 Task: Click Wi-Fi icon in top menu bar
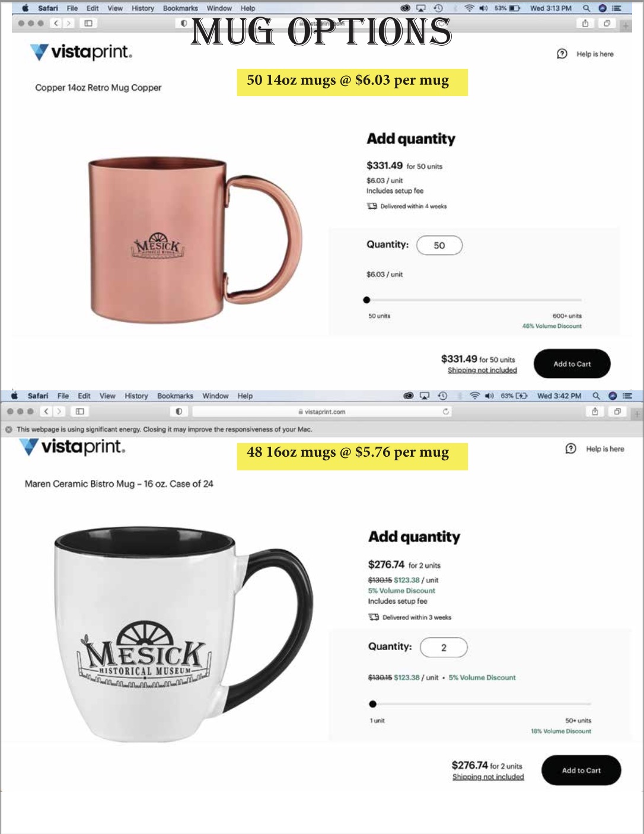469,8
